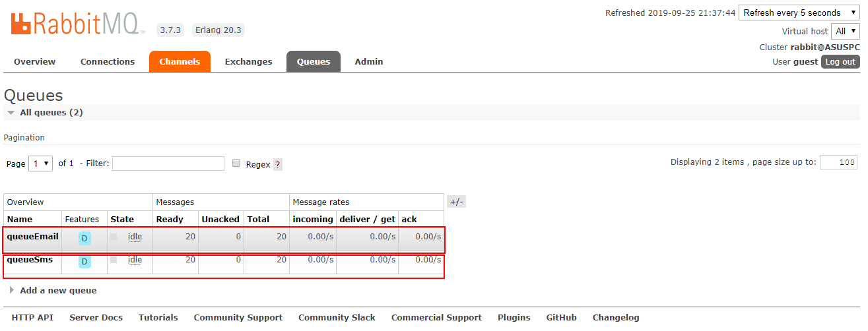The width and height of the screenshot is (868, 331).
Task: Switch to the Overview tab
Action: pos(34,61)
